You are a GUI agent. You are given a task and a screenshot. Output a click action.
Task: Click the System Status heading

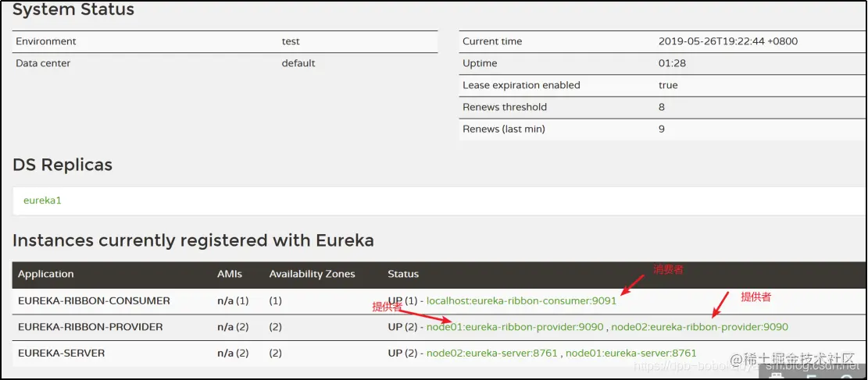(73, 9)
